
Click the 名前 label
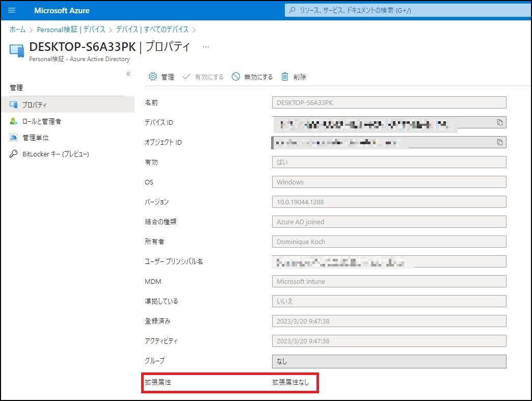151,102
